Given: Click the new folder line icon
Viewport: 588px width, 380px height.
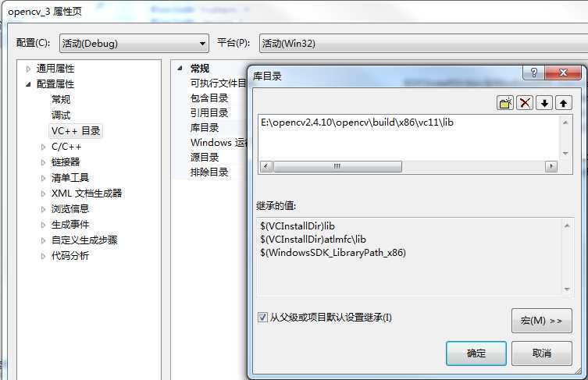Looking at the screenshot, I should pyautogui.click(x=505, y=103).
